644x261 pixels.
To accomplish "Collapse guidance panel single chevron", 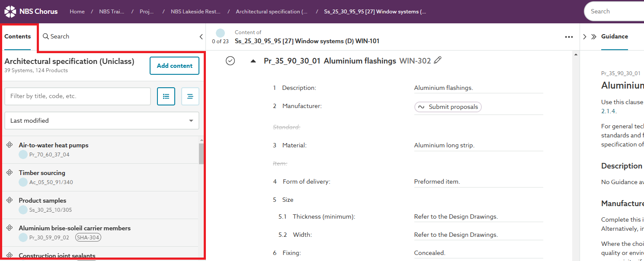I will click(x=585, y=37).
